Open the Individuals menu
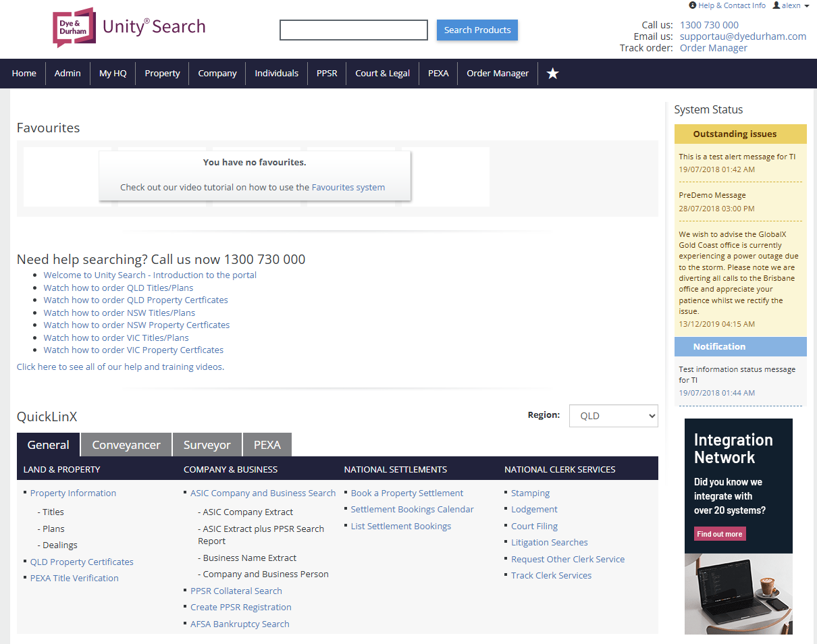Screen dimensions: 817x644 (x=277, y=73)
